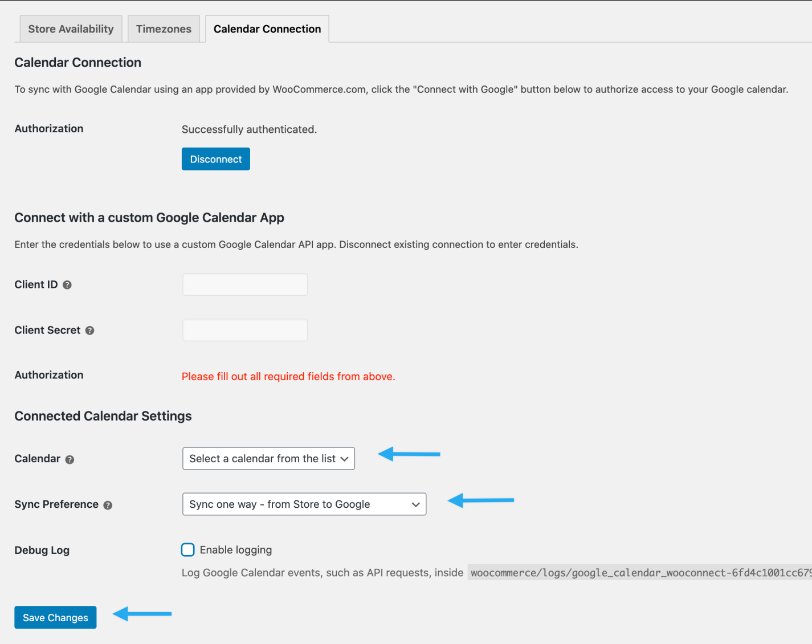This screenshot has width=812, height=644.
Task: Click the Disconnect button
Action: [215, 158]
